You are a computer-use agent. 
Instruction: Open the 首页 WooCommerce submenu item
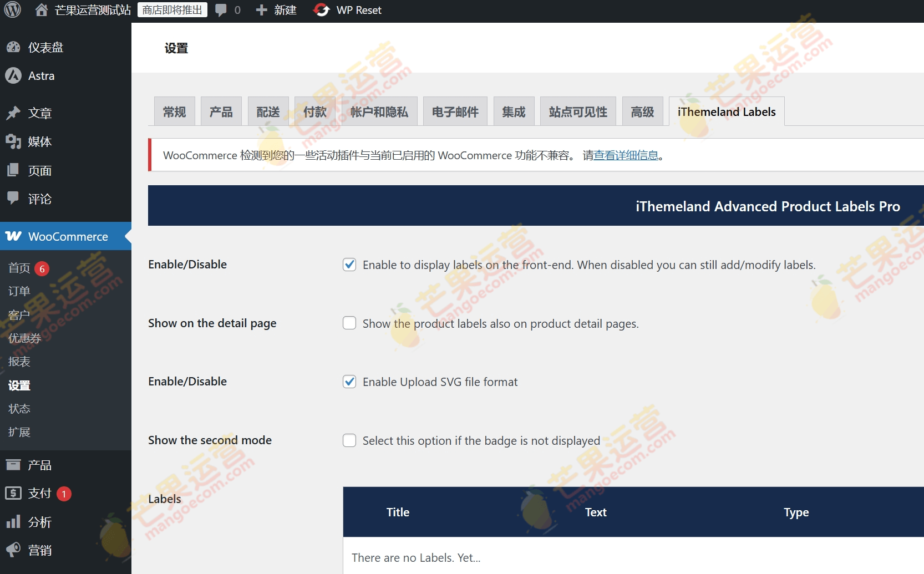coord(19,268)
